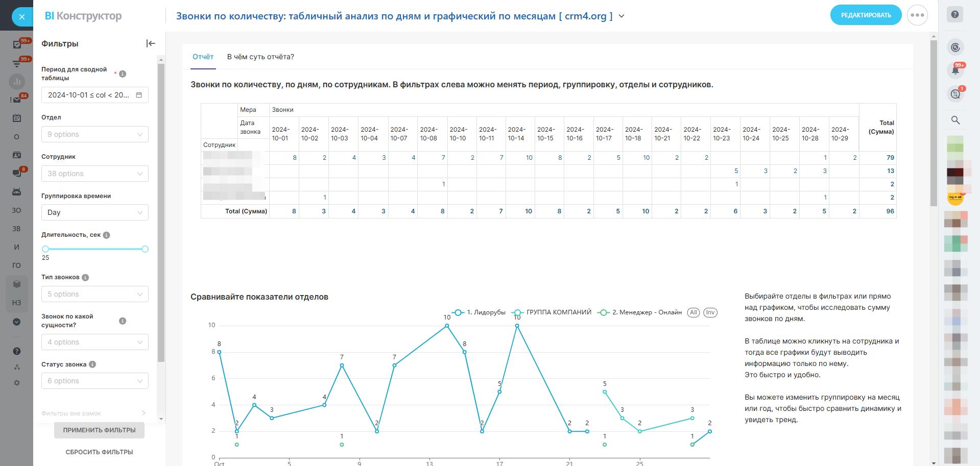Viewport: 980px width, 466px height.
Task: Open the Отдел filter dropdown
Action: click(x=95, y=134)
